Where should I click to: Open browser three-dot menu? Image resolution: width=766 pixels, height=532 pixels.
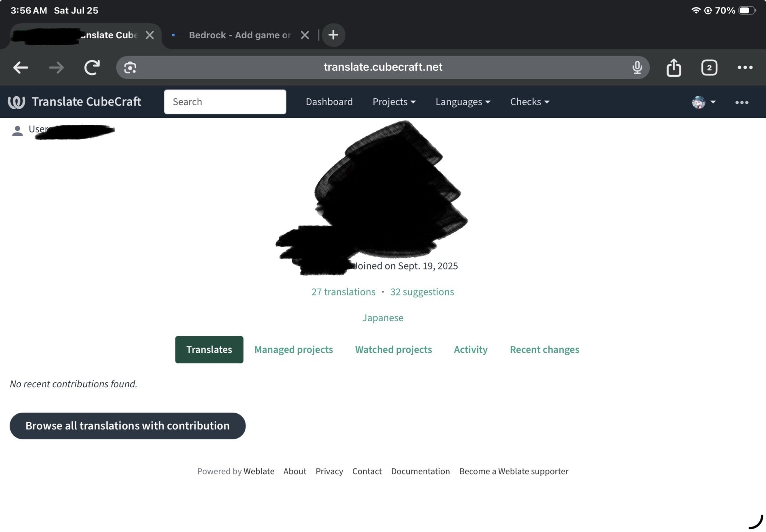pyautogui.click(x=745, y=67)
